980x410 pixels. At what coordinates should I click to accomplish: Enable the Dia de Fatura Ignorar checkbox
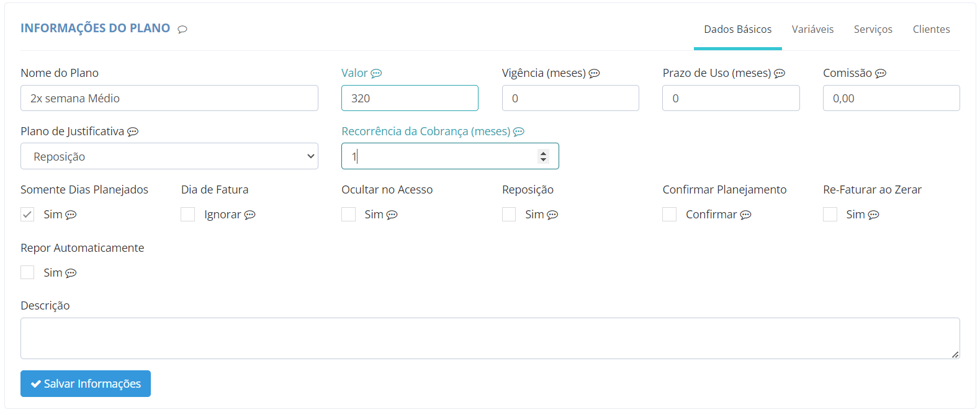188,215
